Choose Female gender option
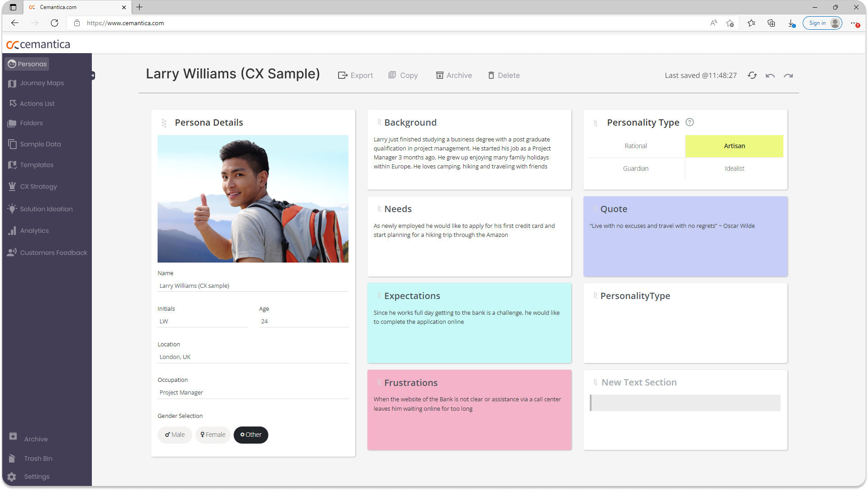The height and width of the screenshot is (490, 868). [x=213, y=435]
